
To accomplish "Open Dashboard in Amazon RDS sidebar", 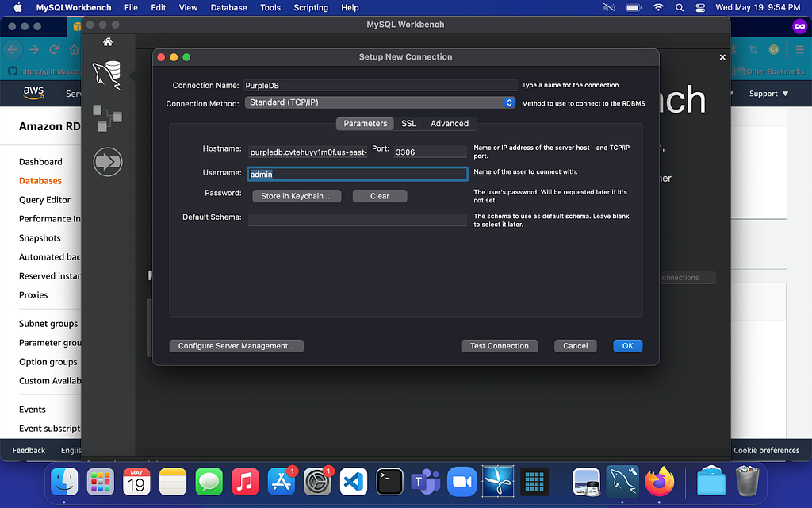I will (x=40, y=162).
